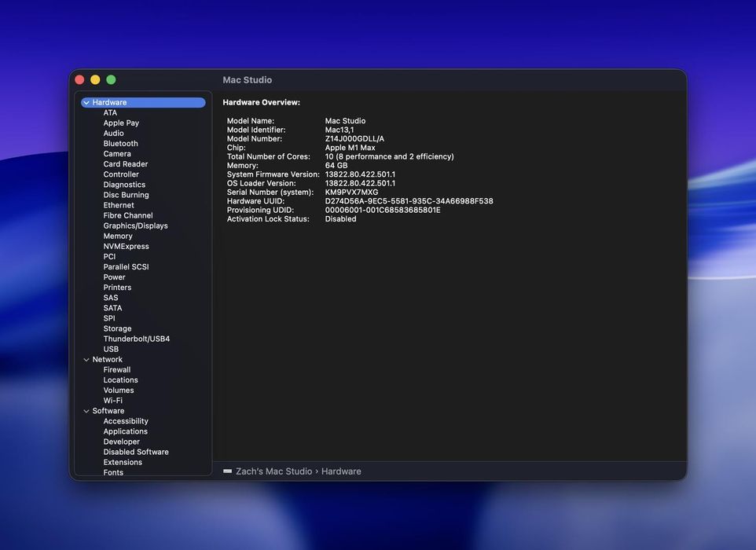Screen dimensions: 756x550
Task: Collapse the Network section chevron
Action: [x=86, y=360]
